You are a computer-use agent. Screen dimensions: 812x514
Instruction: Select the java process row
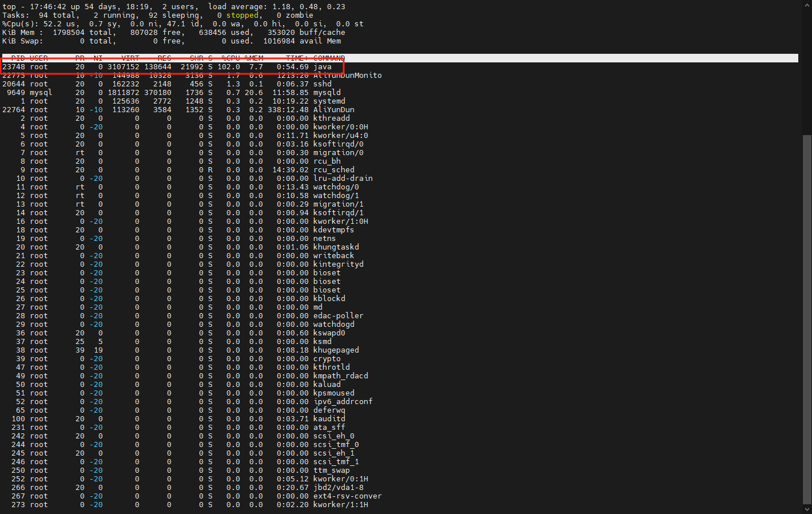click(x=172, y=67)
